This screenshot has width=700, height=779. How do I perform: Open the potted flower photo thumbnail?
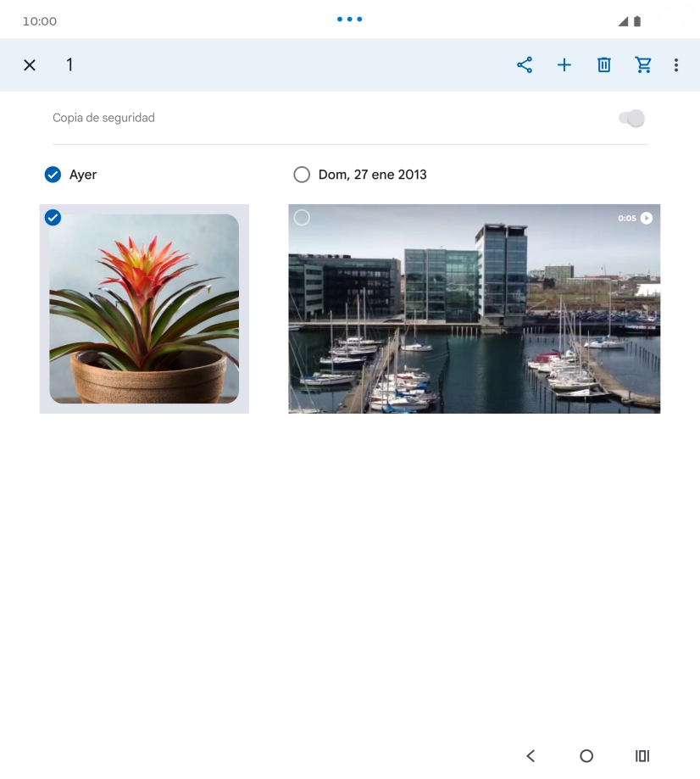(144, 309)
